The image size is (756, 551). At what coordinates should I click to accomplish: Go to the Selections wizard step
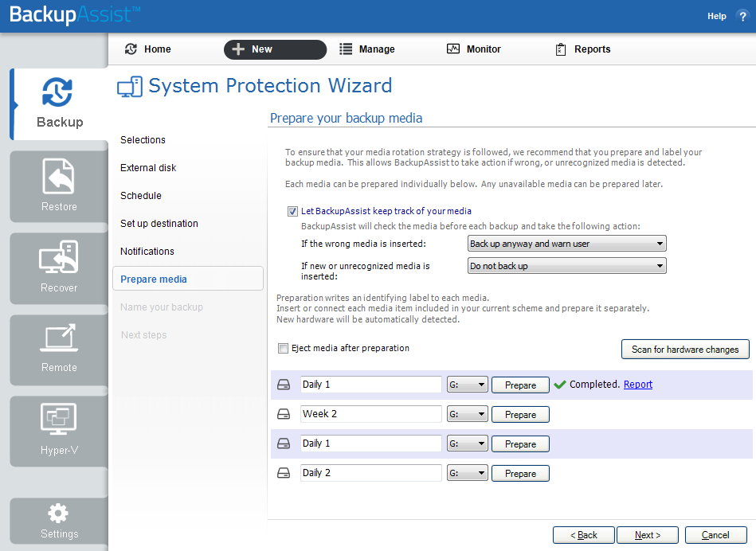(143, 140)
